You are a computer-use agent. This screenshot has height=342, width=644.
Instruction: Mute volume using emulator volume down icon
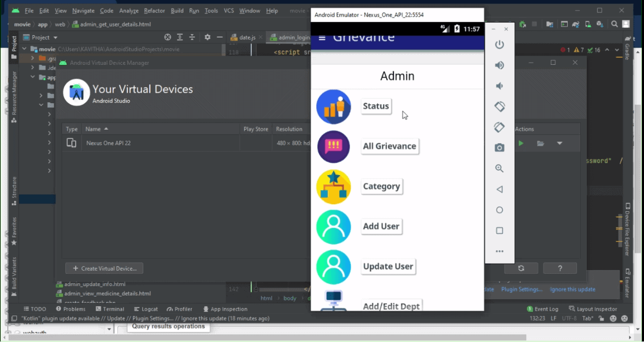[x=499, y=85]
